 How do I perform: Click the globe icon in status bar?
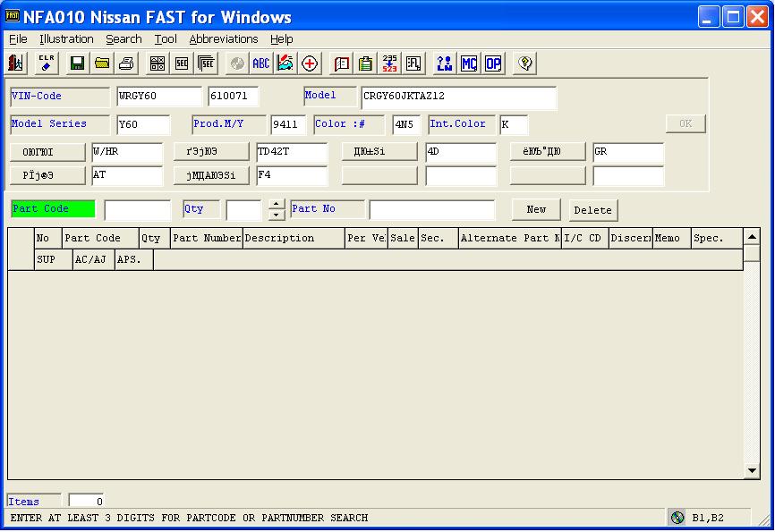677,517
